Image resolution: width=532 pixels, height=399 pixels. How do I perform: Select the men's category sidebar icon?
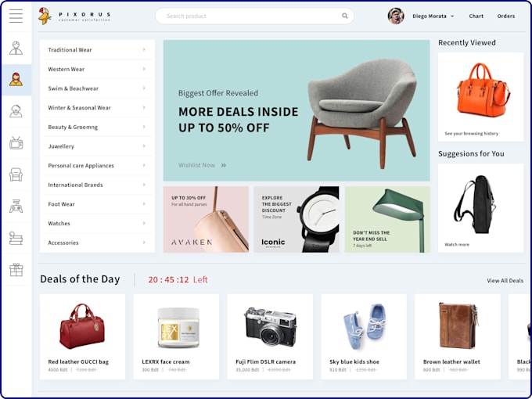coord(16,48)
